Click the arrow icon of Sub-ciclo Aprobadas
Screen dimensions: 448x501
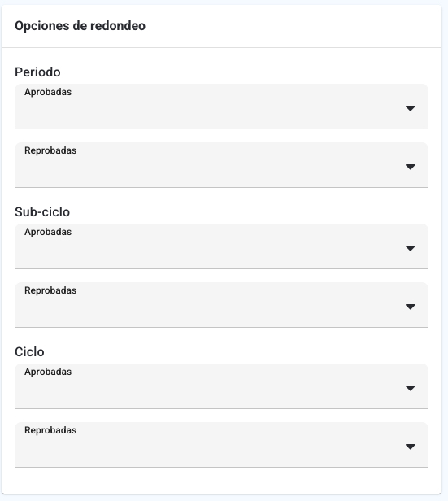point(410,248)
